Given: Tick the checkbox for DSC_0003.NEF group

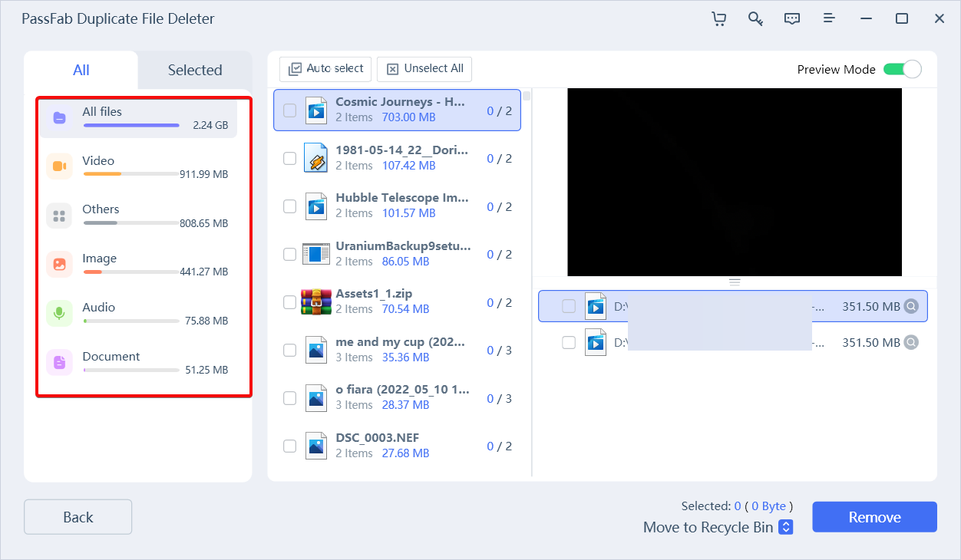Looking at the screenshot, I should point(289,446).
